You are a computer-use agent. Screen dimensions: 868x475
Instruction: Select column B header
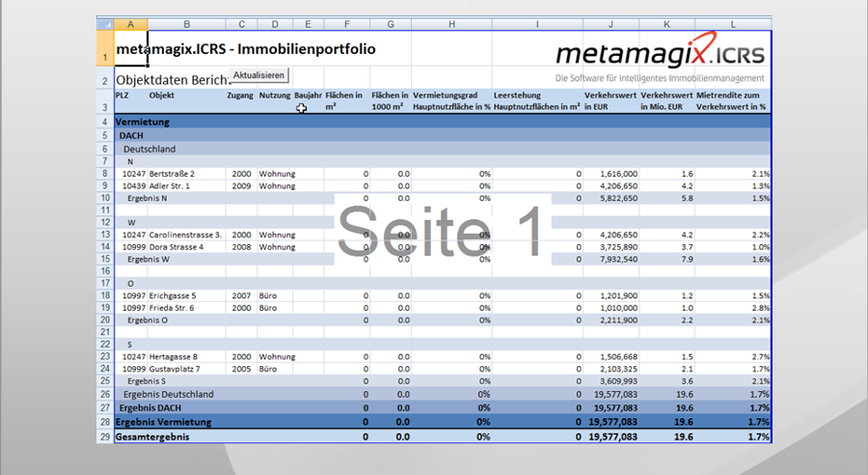[186, 24]
